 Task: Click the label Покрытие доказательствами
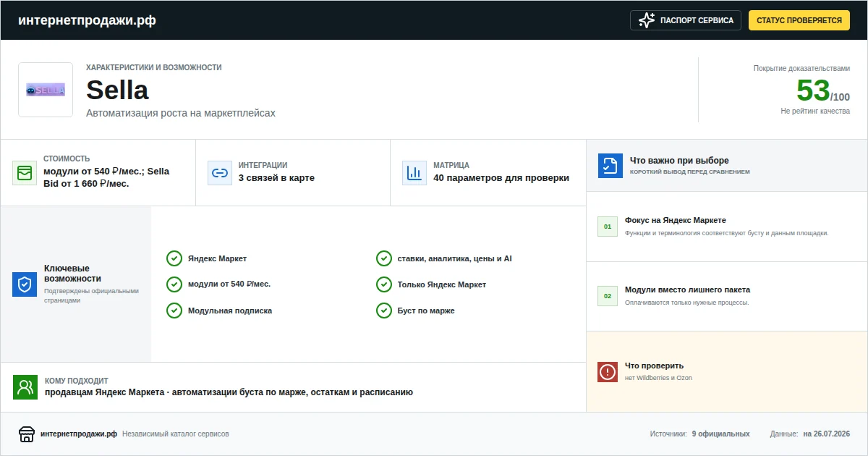point(801,68)
